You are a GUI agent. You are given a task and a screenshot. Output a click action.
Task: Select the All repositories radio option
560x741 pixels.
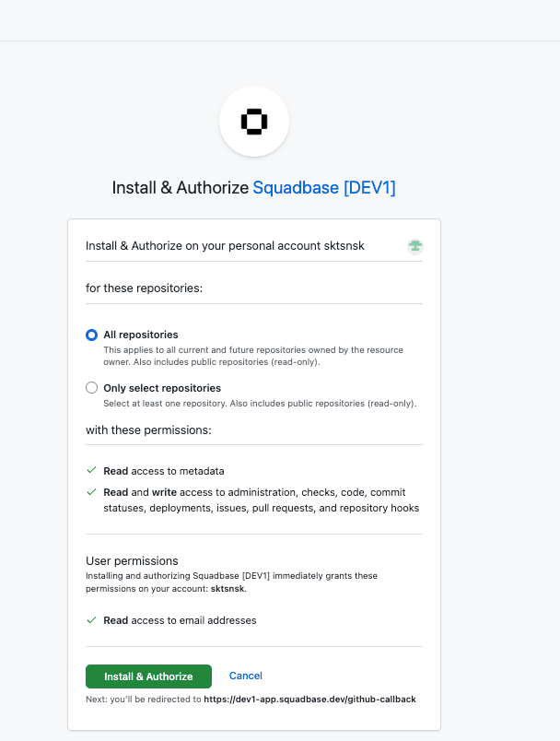click(91, 335)
